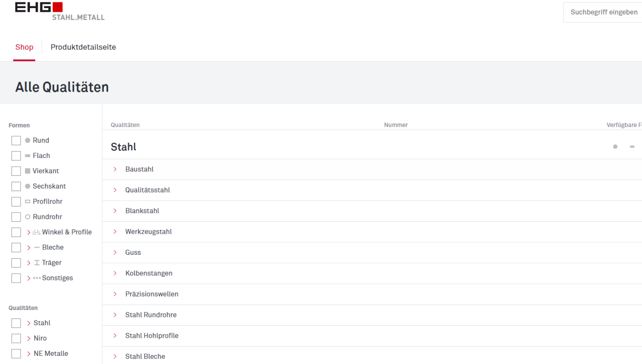Viewport: 642px width, 364px height.
Task: Check the Niro quality checkbox
Action: point(16,338)
